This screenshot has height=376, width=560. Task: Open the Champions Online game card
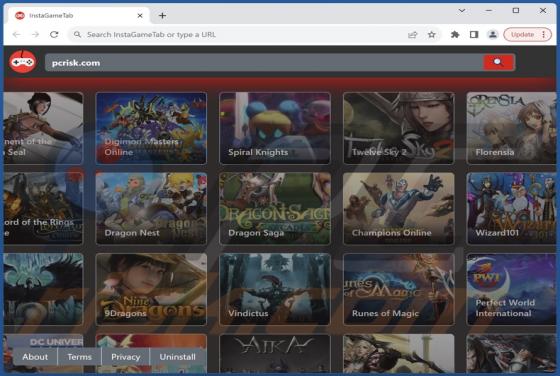point(399,209)
